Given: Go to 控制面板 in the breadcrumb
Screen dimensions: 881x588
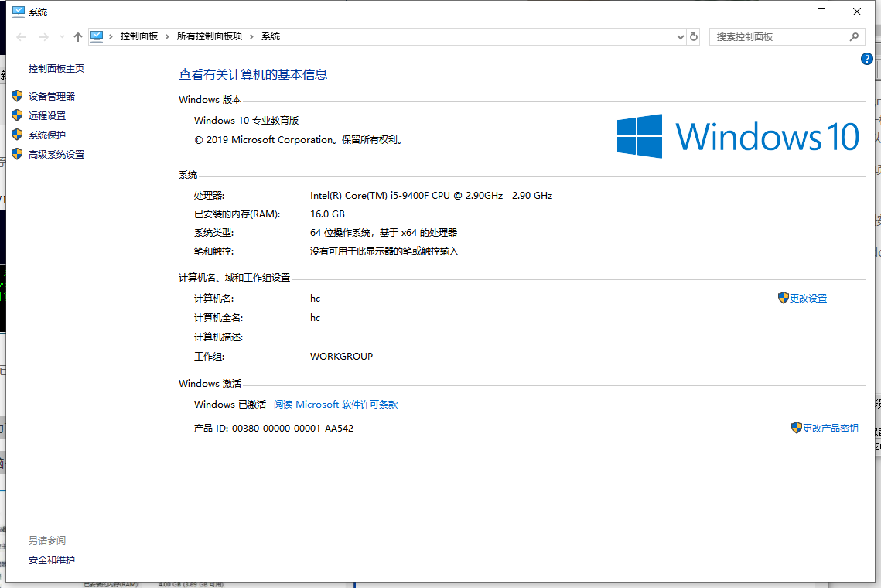Looking at the screenshot, I should pos(139,36).
